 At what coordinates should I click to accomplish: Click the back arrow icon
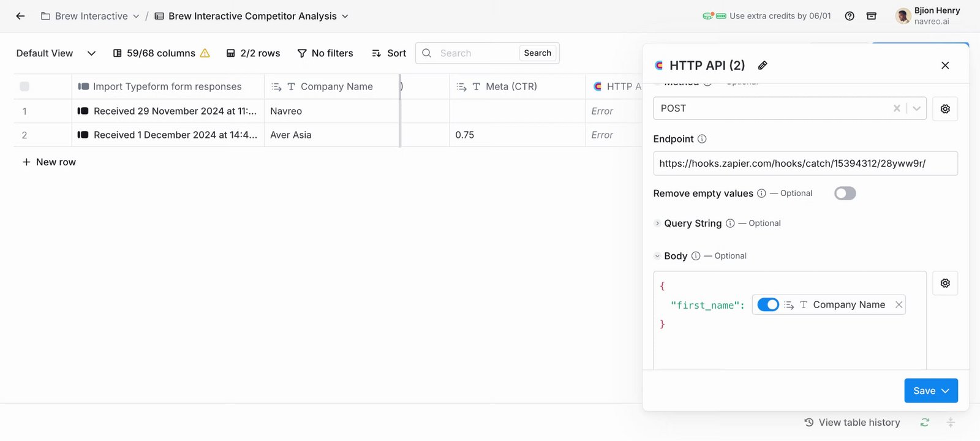20,16
